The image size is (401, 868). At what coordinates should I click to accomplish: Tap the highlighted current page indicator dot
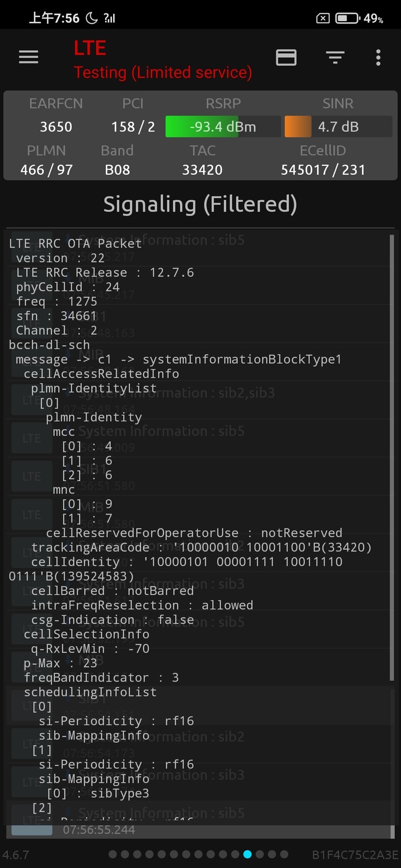pos(247,854)
